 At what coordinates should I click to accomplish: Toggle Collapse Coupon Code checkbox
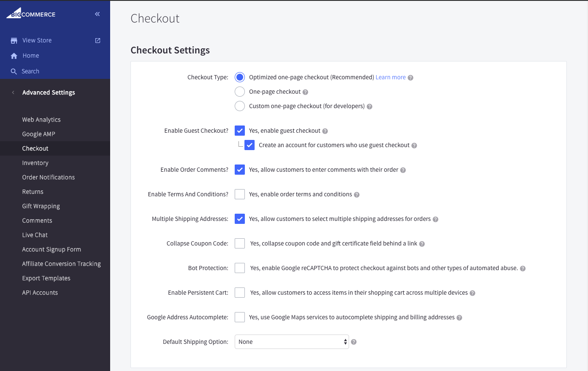coord(240,243)
